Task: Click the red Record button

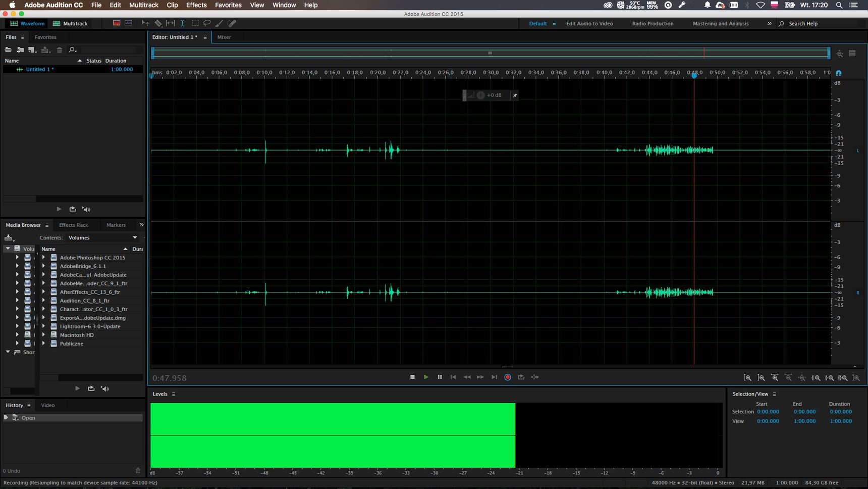Action: pyautogui.click(x=508, y=377)
